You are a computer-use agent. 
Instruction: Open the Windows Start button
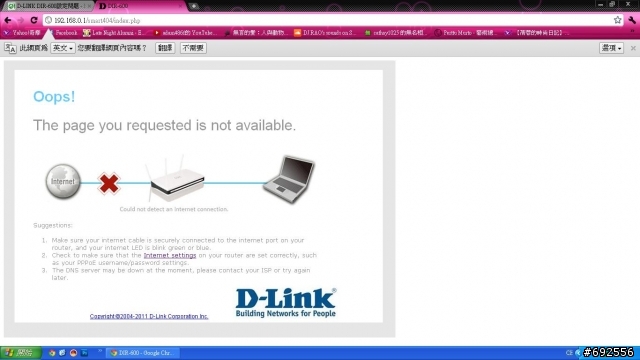(x=20, y=353)
